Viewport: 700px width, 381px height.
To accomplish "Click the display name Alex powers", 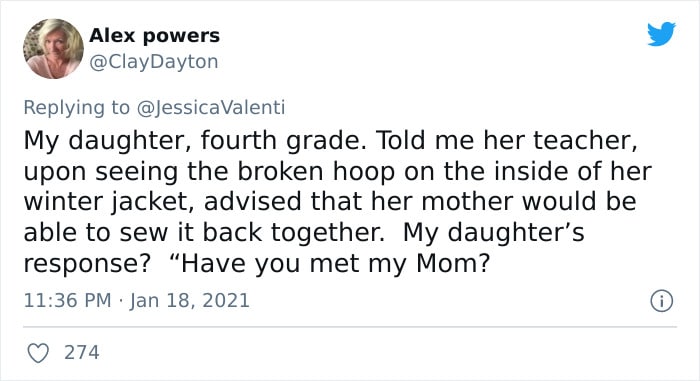I will point(154,35).
